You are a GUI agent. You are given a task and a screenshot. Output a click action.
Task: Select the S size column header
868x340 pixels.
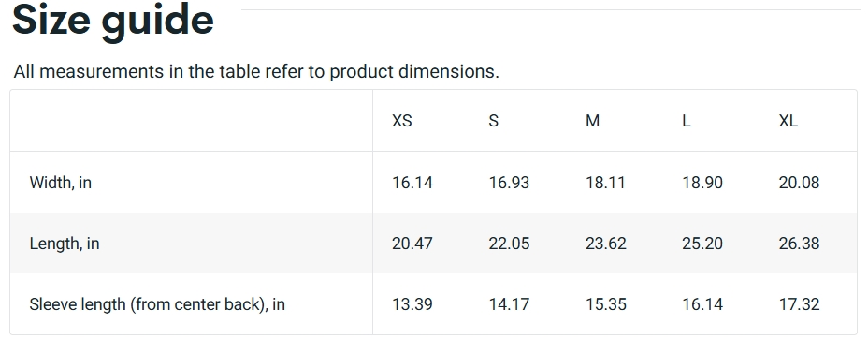493,121
